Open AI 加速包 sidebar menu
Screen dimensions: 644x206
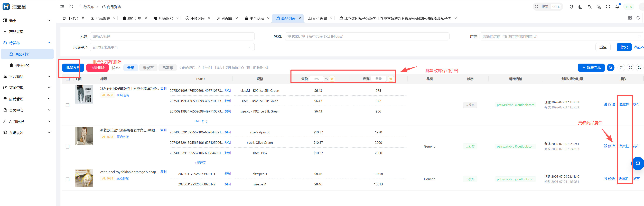point(27,121)
